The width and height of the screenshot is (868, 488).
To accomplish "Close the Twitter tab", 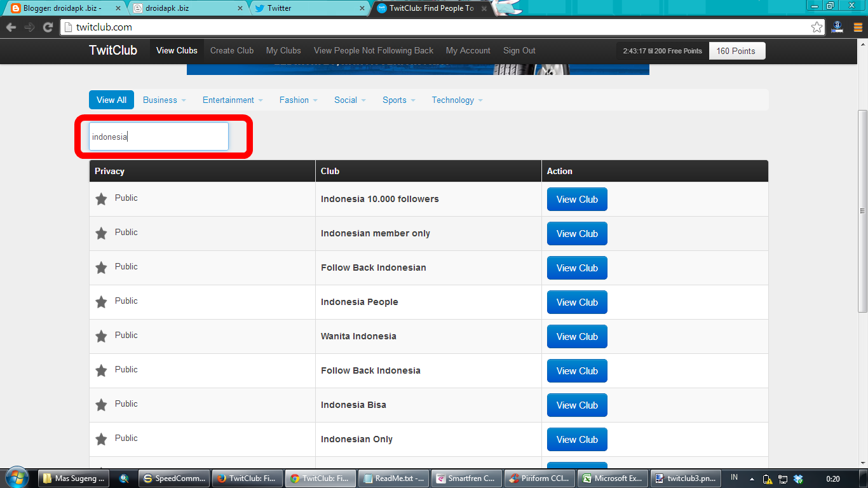I will (x=362, y=8).
